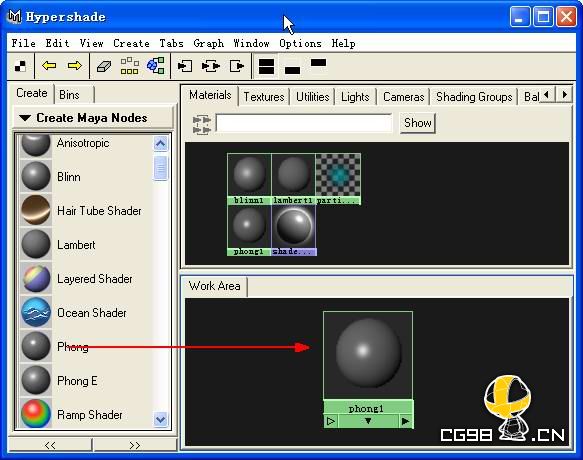Collapse the Create Maya Nodes section
The image size is (583, 460).
point(25,118)
